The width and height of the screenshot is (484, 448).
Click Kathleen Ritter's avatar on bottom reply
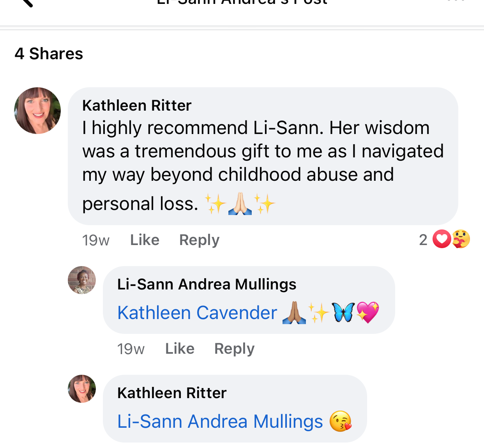tap(82, 389)
